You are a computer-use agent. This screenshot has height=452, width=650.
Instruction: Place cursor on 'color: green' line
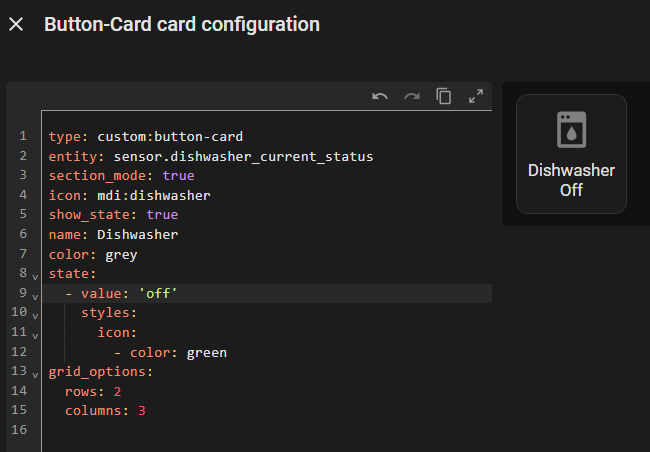point(170,352)
